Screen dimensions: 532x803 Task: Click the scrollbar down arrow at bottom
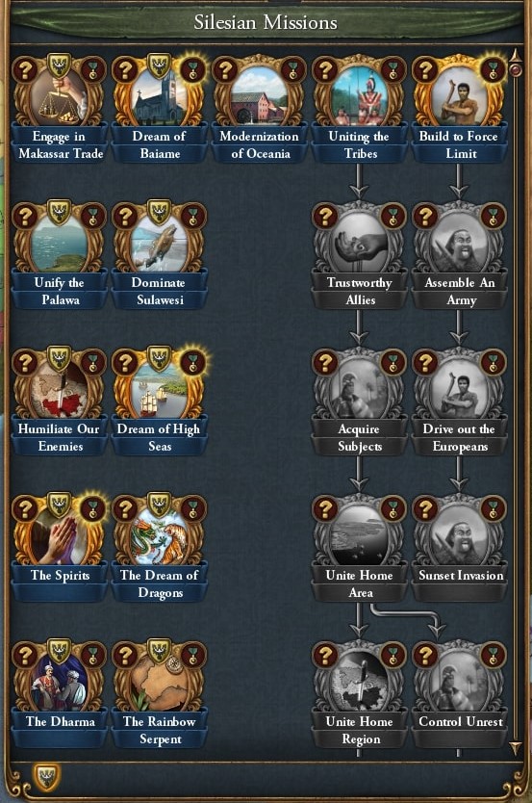(x=516, y=748)
